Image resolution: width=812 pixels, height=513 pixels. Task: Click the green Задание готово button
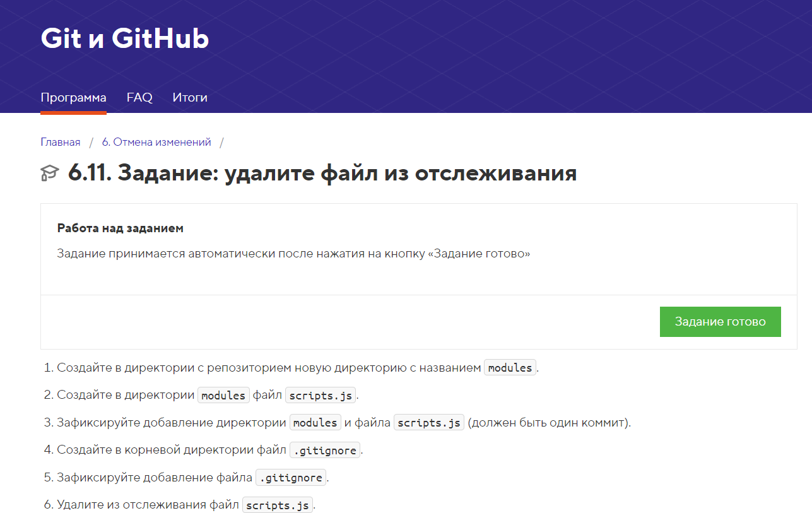coord(721,322)
